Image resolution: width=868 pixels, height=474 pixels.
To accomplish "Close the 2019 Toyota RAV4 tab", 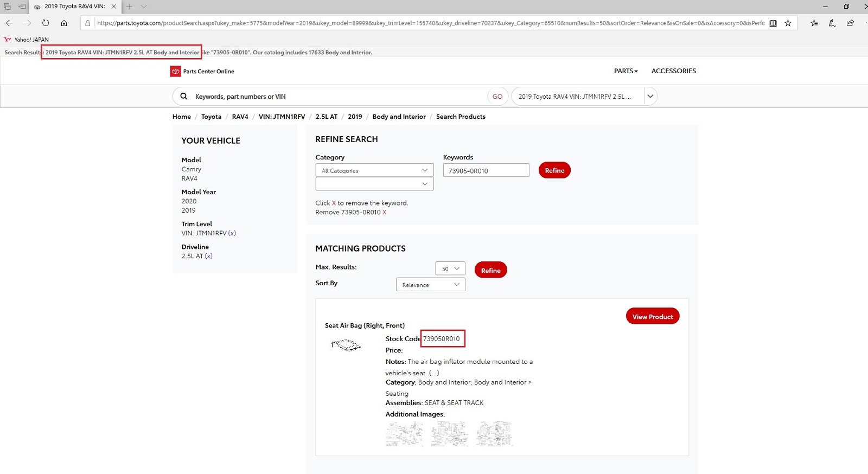I will coord(114,7).
